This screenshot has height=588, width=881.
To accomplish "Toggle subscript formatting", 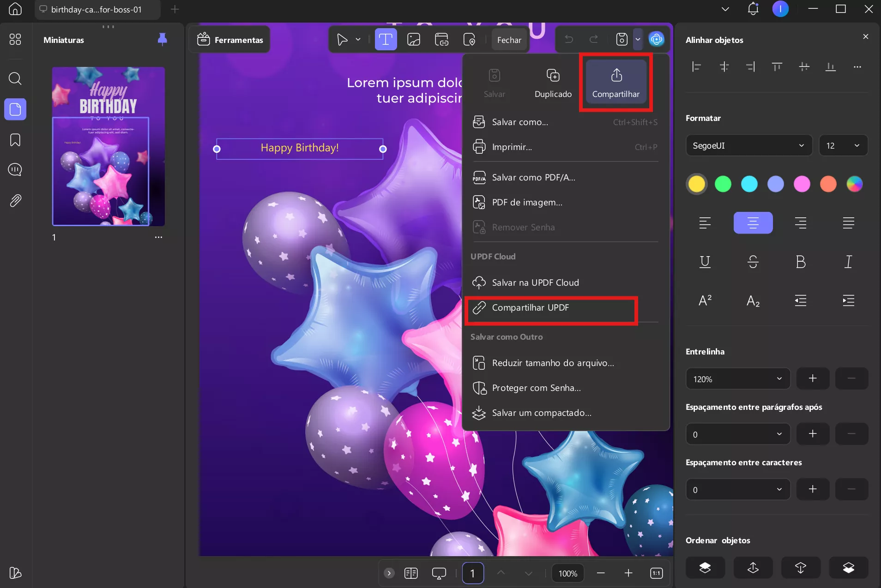I will (753, 300).
